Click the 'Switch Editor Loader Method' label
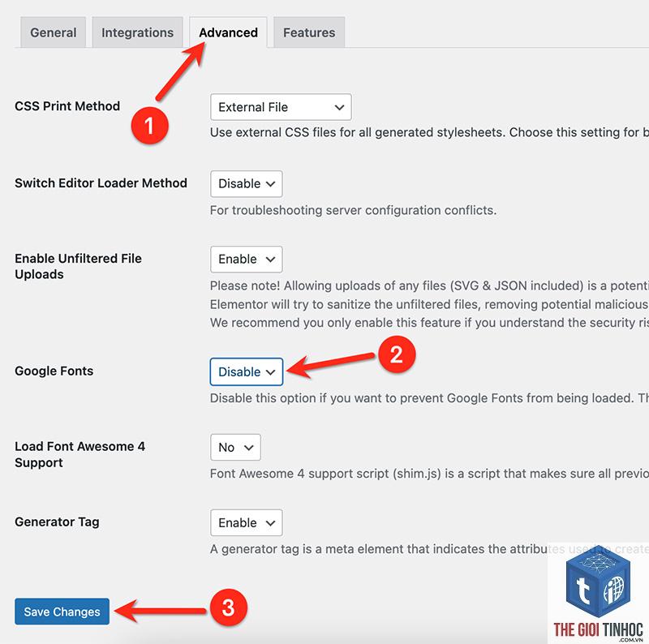This screenshot has height=644, width=649. pyautogui.click(x=101, y=183)
